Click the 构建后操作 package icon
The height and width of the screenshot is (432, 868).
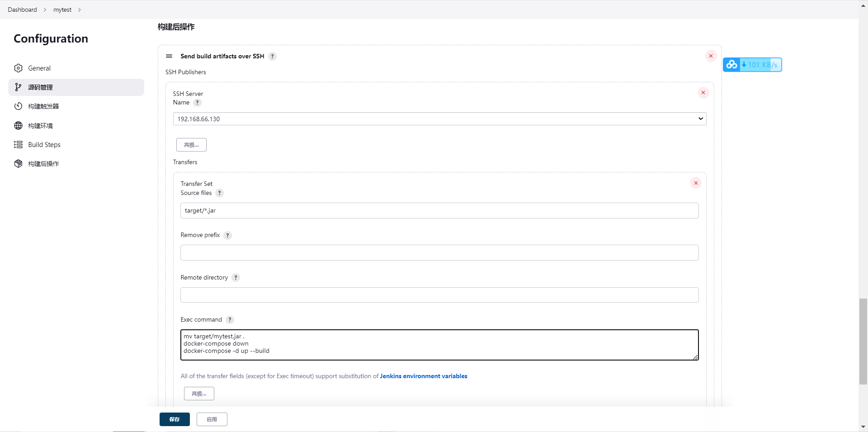(18, 164)
